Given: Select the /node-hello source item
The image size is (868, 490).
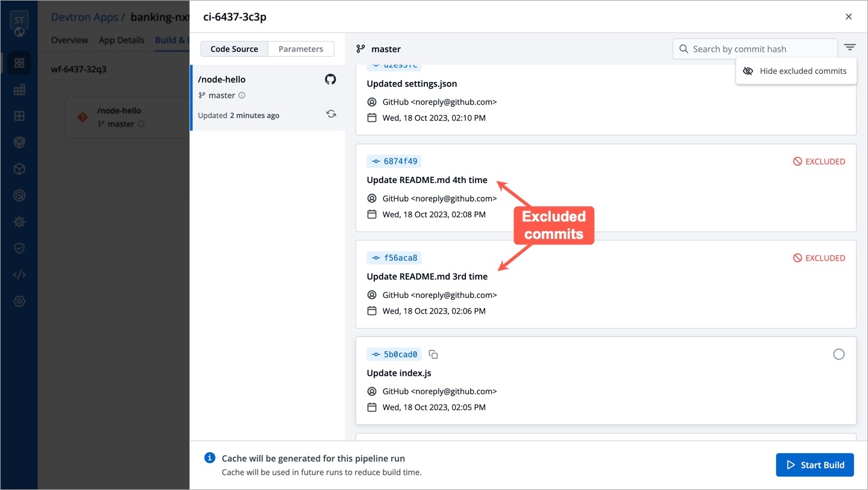Looking at the screenshot, I should click(267, 98).
